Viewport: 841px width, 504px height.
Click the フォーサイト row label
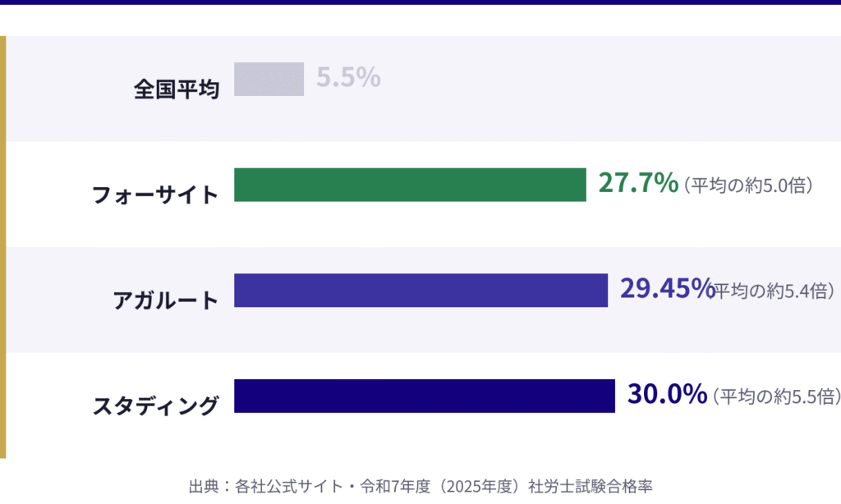pos(155,195)
